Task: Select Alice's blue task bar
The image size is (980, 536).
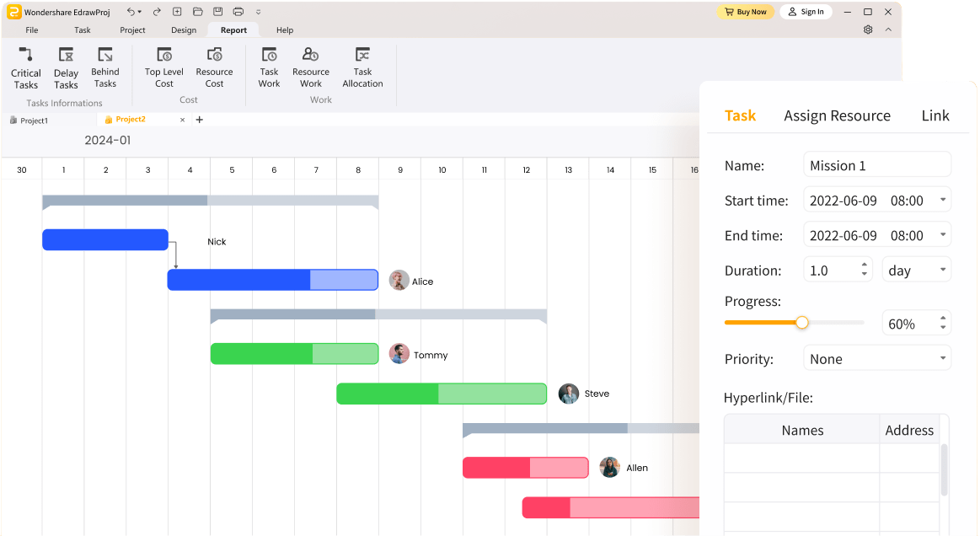Action: point(272,280)
